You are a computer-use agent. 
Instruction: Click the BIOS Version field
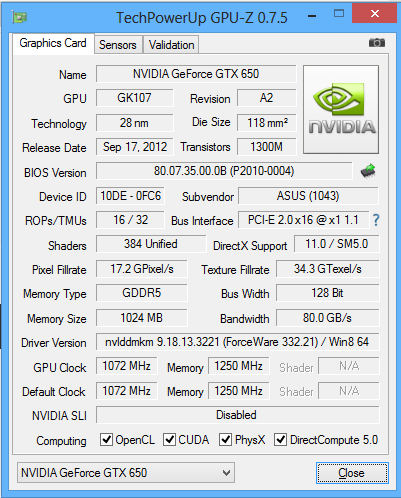pos(224,171)
